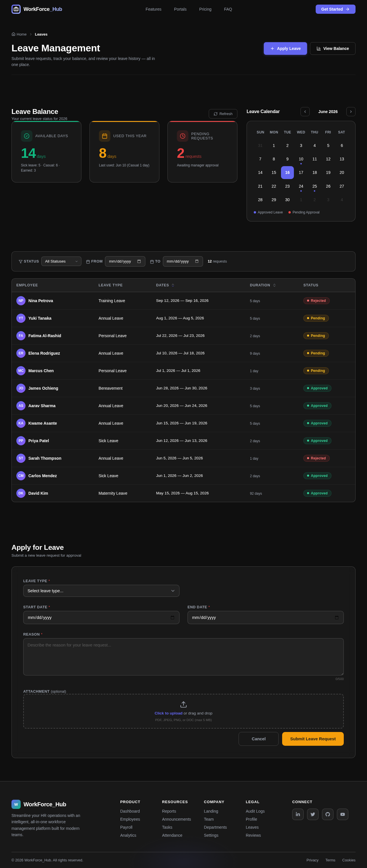Sort table by Duration column arrows
Screen dimensions: 367x868
(x=274, y=285)
